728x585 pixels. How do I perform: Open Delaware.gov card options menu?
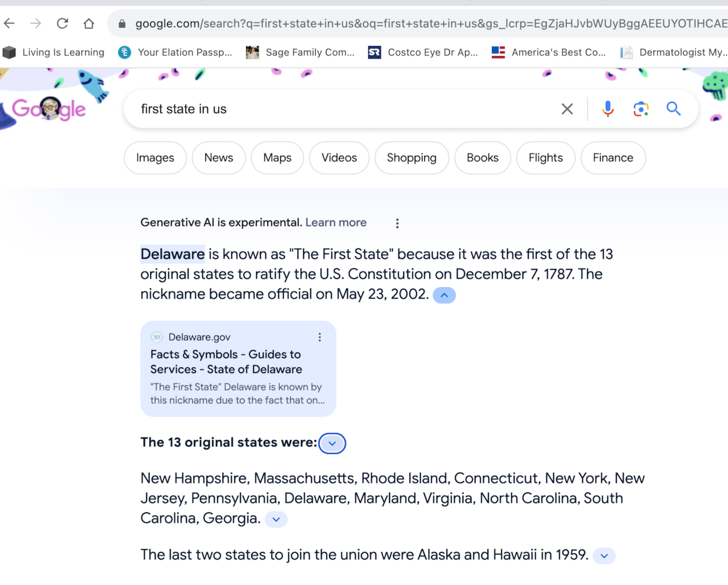320,337
